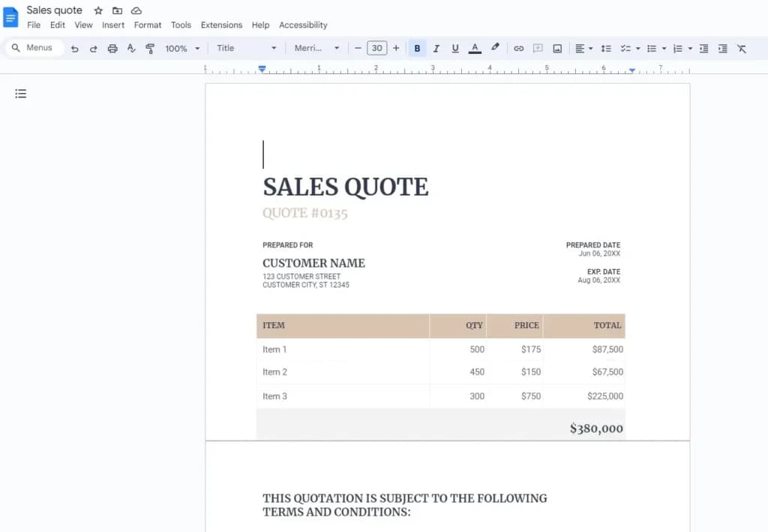Open line and paragraph spacing

606,49
